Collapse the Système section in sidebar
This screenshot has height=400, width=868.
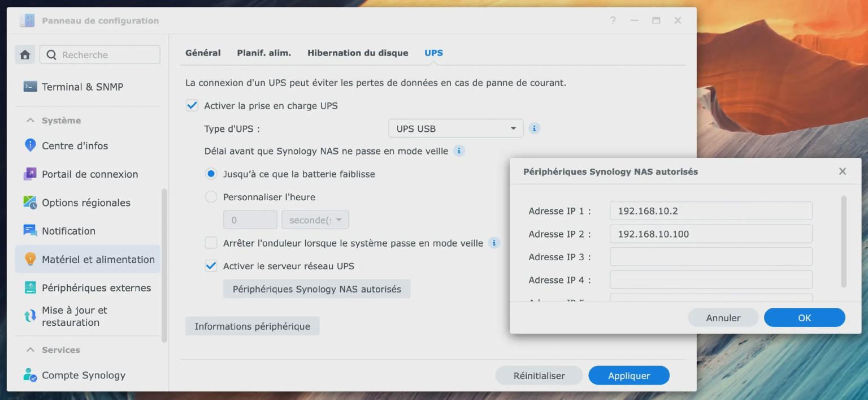(x=31, y=121)
